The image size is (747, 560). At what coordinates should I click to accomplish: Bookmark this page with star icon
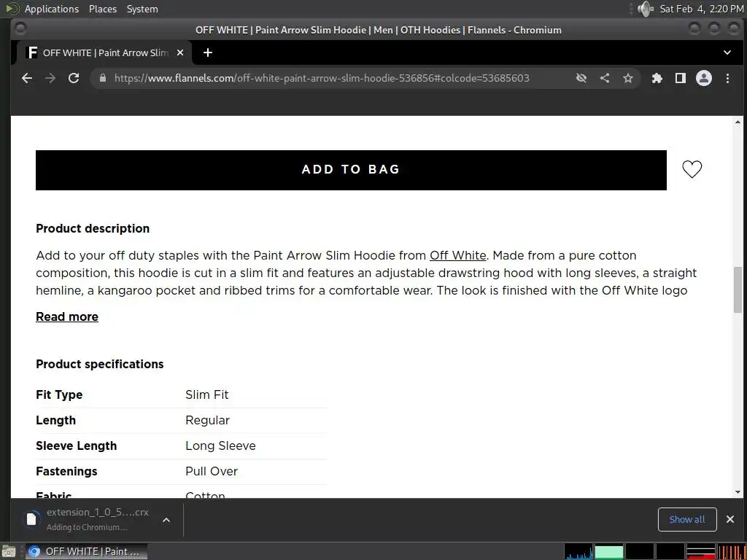pos(628,78)
